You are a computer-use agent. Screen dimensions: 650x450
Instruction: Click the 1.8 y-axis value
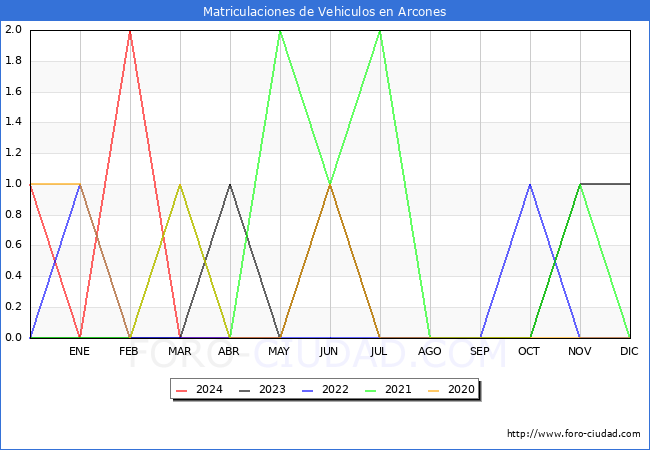click(x=13, y=60)
